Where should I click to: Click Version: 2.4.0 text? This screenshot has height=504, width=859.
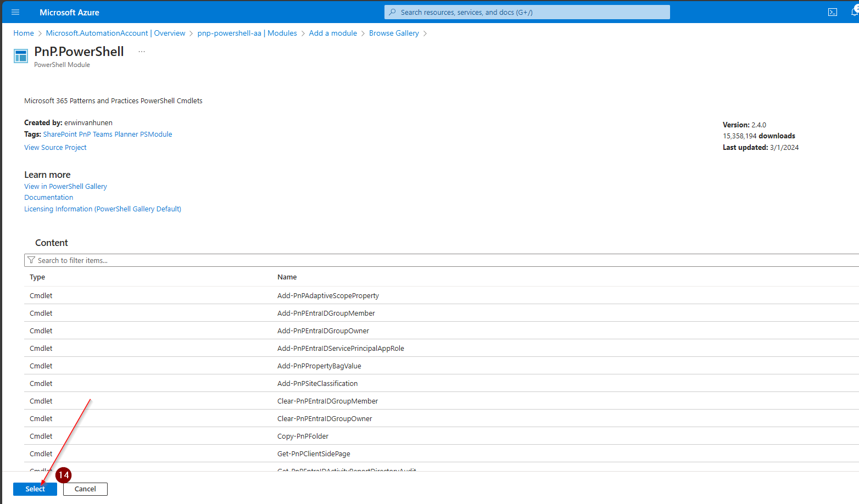tap(744, 125)
